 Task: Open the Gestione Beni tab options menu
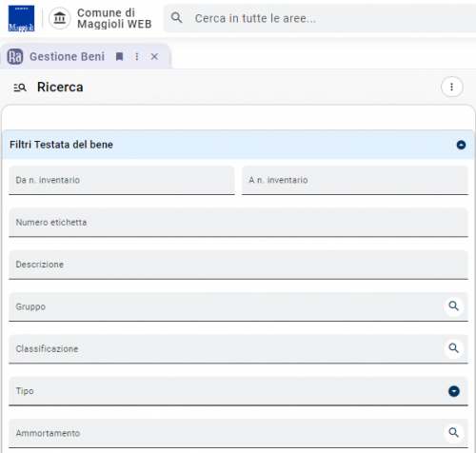137,57
